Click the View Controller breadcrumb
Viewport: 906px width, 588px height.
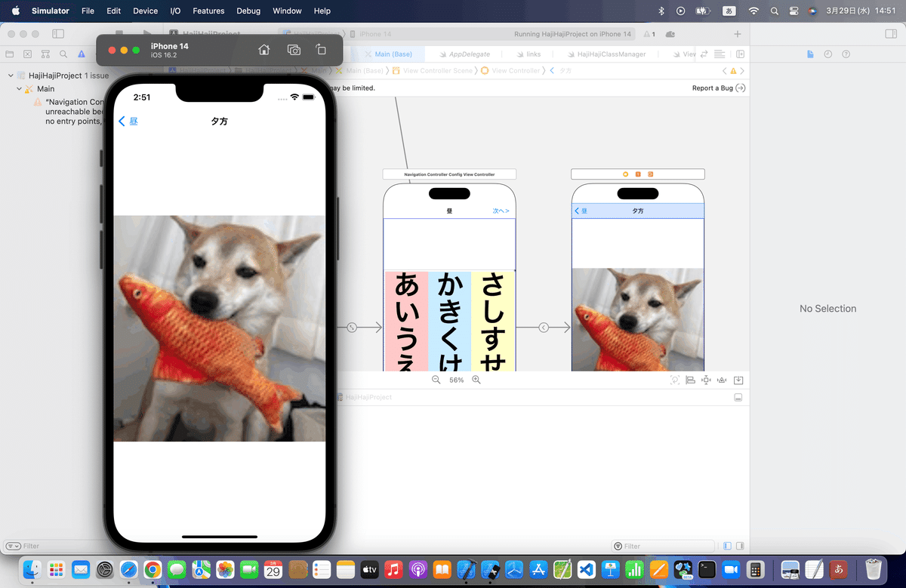click(x=510, y=70)
